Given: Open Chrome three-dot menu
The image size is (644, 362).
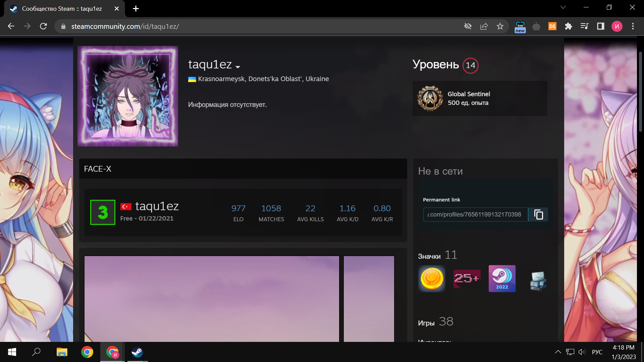Looking at the screenshot, I should click(633, 26).
